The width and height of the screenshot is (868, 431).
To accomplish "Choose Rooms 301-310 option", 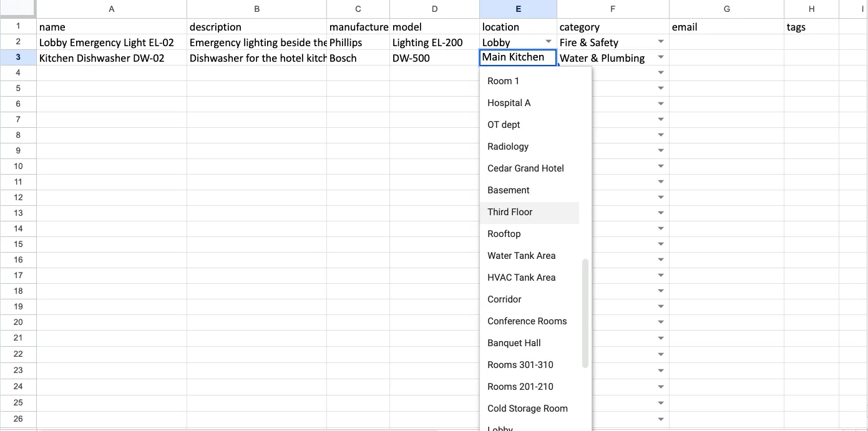I will point(530,365).
